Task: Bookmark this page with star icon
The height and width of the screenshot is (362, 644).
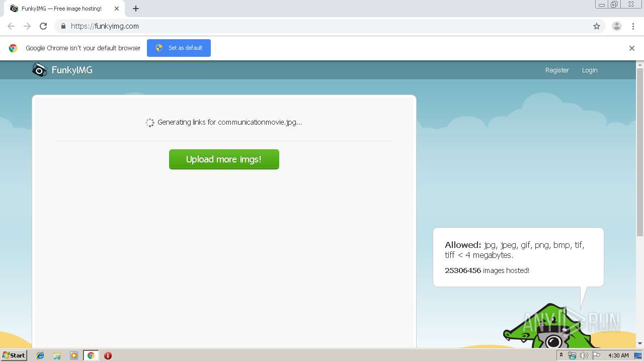Action: (597, 26)
